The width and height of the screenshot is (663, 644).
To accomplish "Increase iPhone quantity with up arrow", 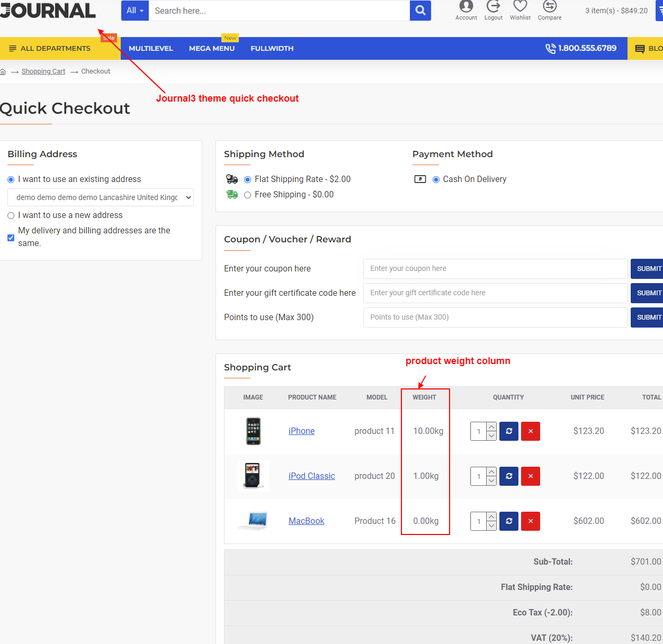I will pos(491,427).
